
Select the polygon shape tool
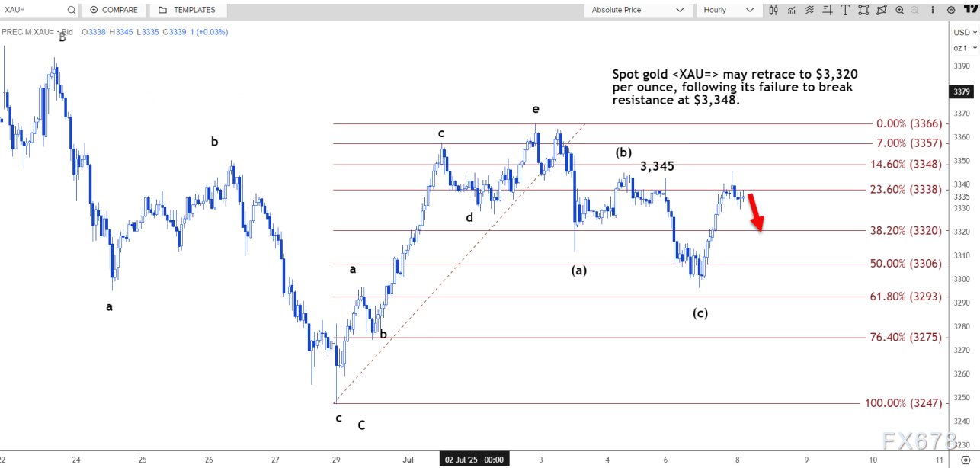(x=882, y=10)
